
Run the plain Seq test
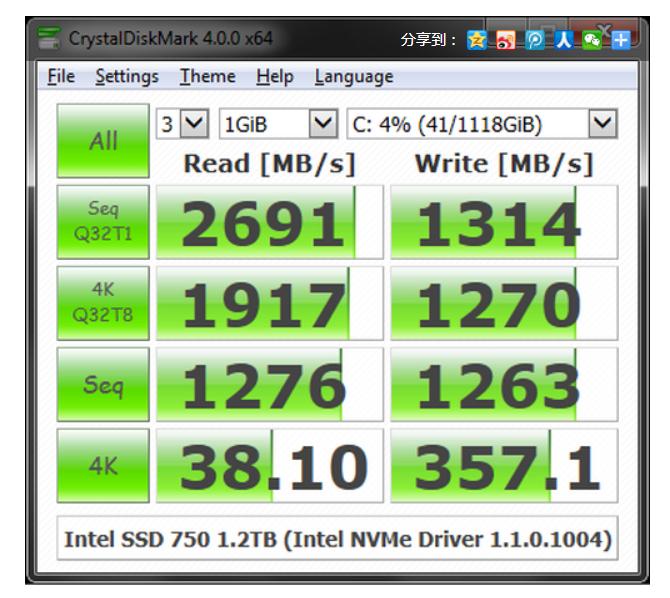(x=103, y=384)
